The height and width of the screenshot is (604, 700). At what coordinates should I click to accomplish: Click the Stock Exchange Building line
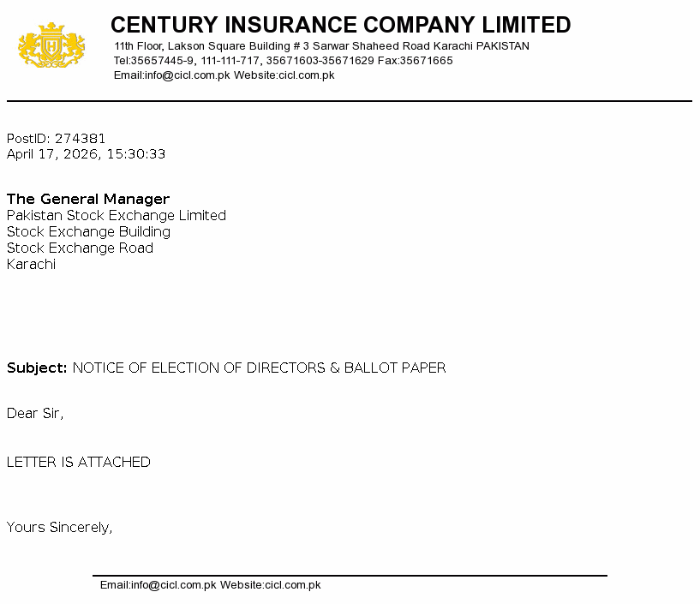tap(88, 232)
